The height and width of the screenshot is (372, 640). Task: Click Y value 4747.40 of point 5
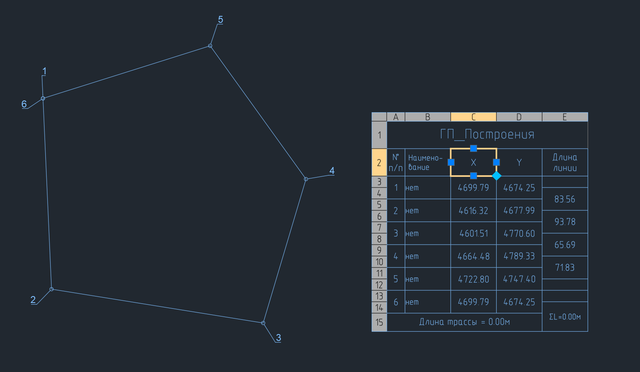(x=519, y=279)
